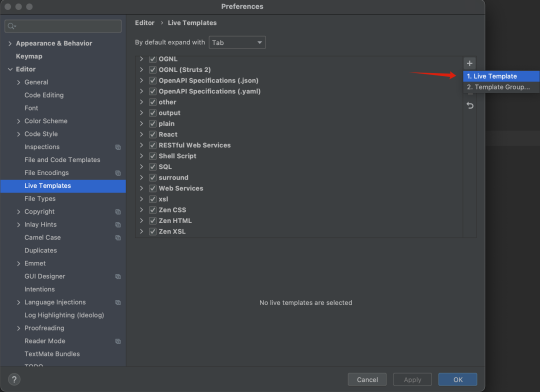The image size is (540, 392).
Task: Click the project-level icon beside Copyright
Action: (118, 212)
